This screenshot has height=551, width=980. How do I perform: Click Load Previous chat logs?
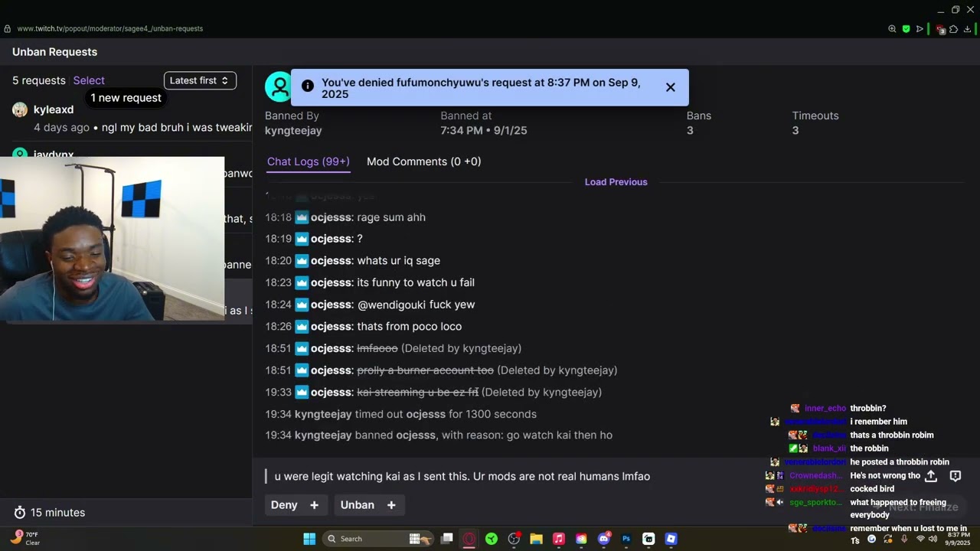pos(616,182)
